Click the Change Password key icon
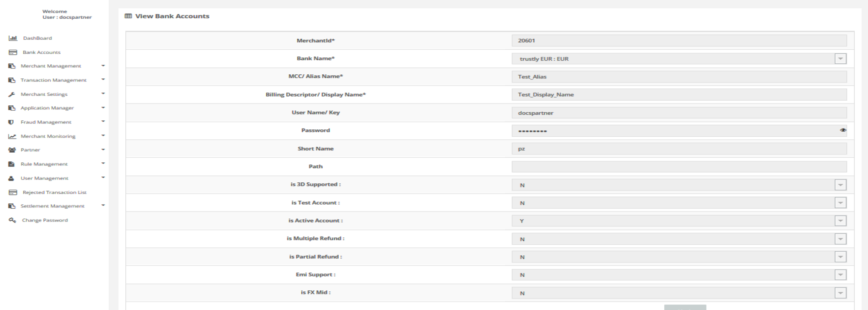The height and width of the screenshot is (310, 868). (x=12, y=220)
